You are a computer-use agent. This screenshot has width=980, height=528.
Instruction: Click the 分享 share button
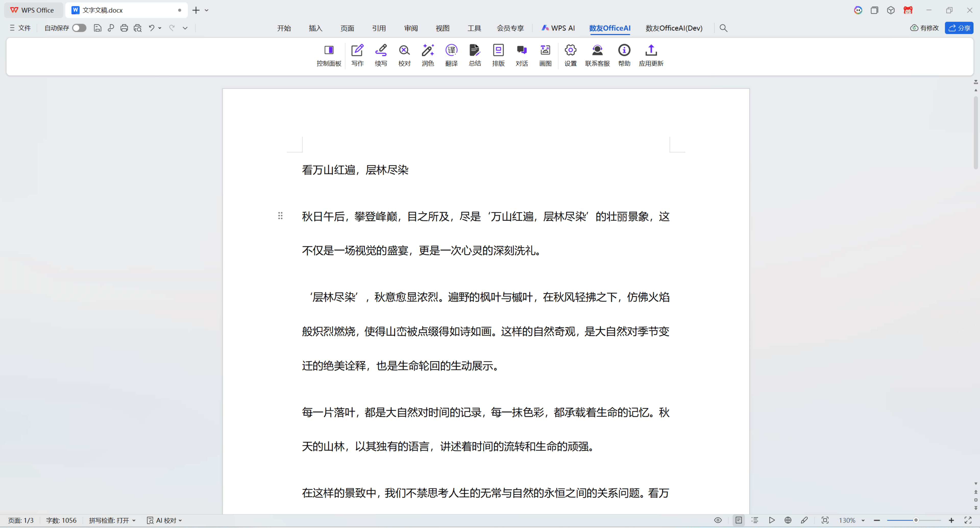pos(959,28)
